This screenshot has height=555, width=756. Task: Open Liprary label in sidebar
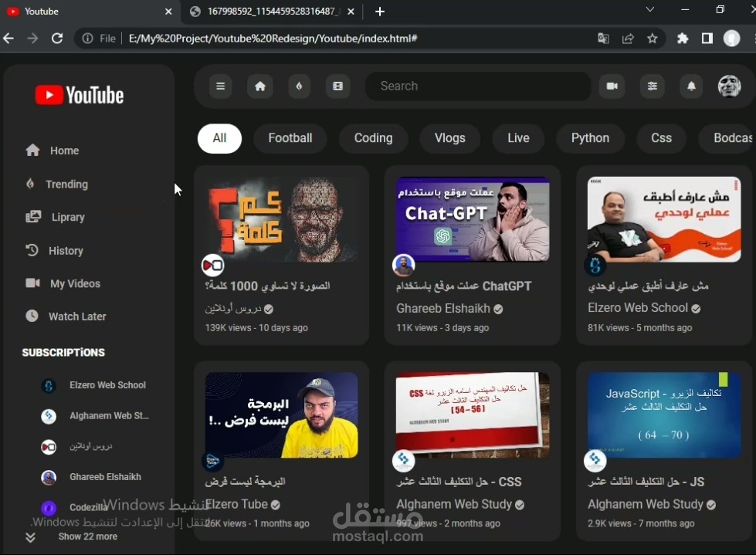tap(68, 217)
